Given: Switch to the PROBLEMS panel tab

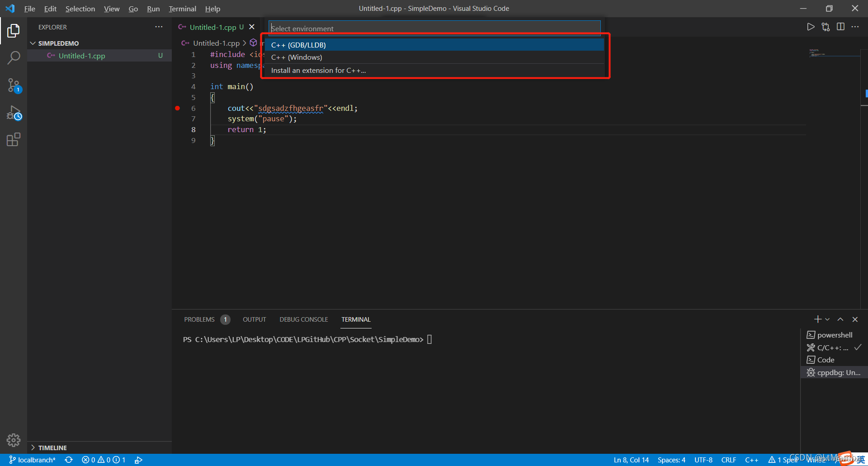Looking at the screenshot, I should [207, 319].
